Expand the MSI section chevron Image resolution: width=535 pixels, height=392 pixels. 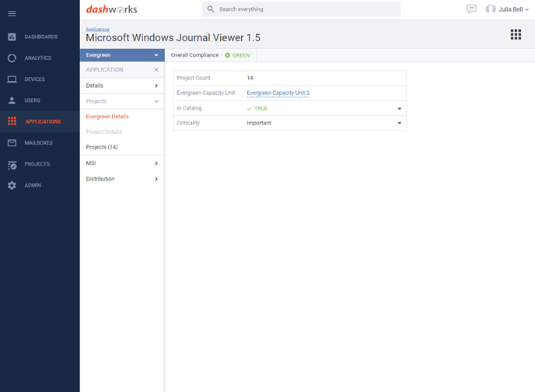tap(156, 163)
